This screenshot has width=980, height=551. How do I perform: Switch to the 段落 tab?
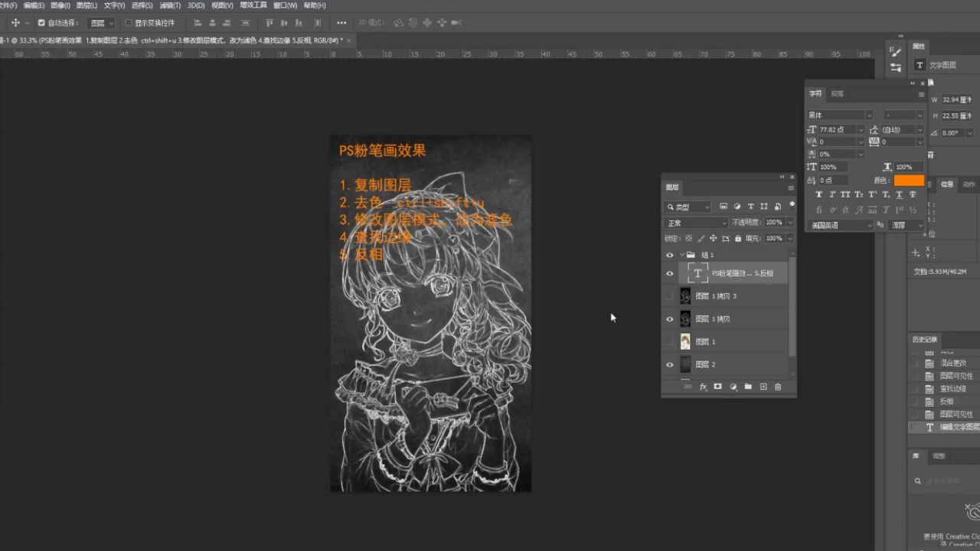838,93
